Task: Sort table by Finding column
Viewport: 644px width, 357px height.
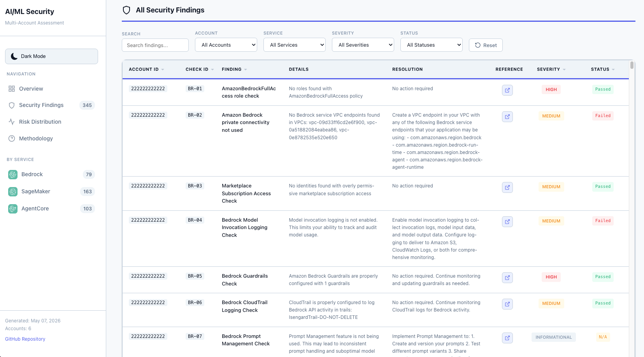Action: (x=234, y=69)
